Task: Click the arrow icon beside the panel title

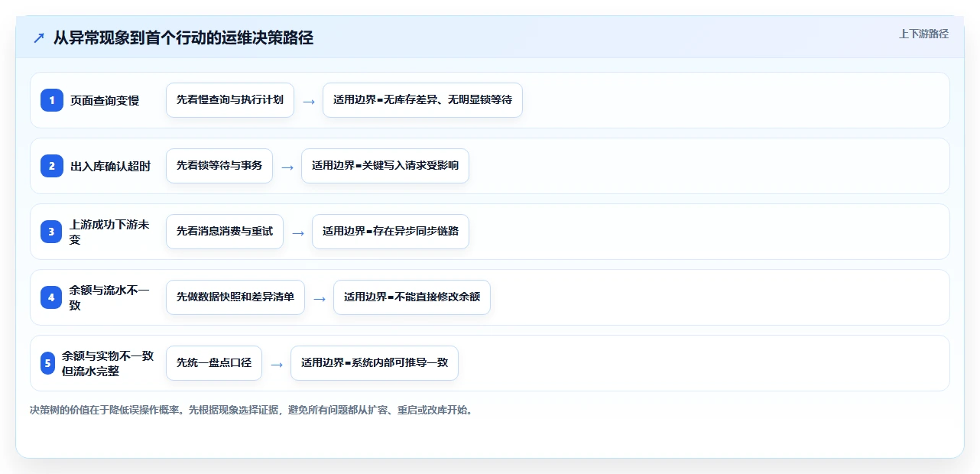Action: [38, 37]
